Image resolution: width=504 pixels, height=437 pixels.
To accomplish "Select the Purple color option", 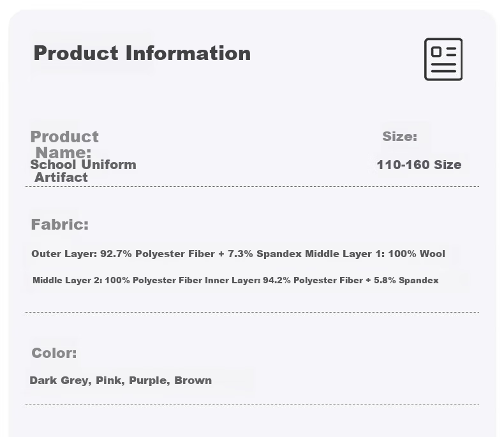I will pyautogui.click(x=149, y=380).
